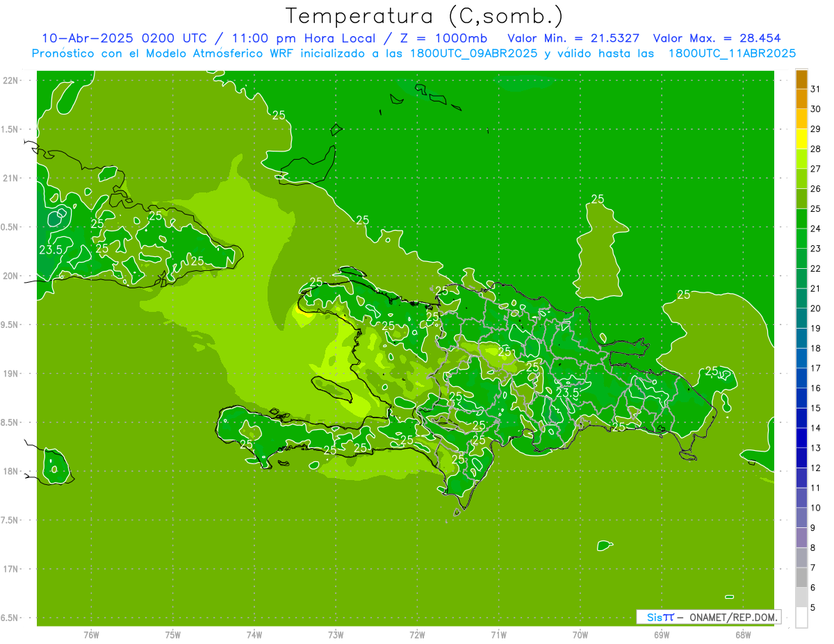Click the yellow legend swatch between 28 and 29
The height and width of the screenshot is (644, 834).
(x=801, y=139)
